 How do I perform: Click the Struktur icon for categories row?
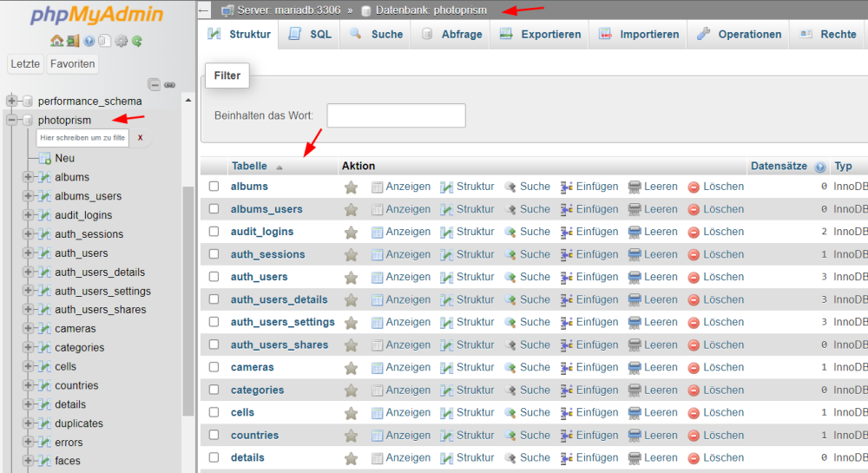tap(446, 390)
